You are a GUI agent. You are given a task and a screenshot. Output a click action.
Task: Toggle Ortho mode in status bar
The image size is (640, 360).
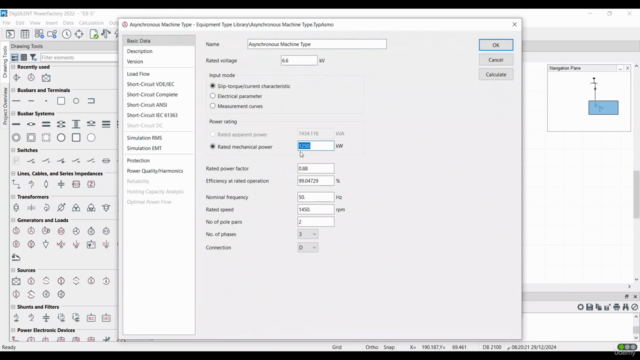[371, 347]
